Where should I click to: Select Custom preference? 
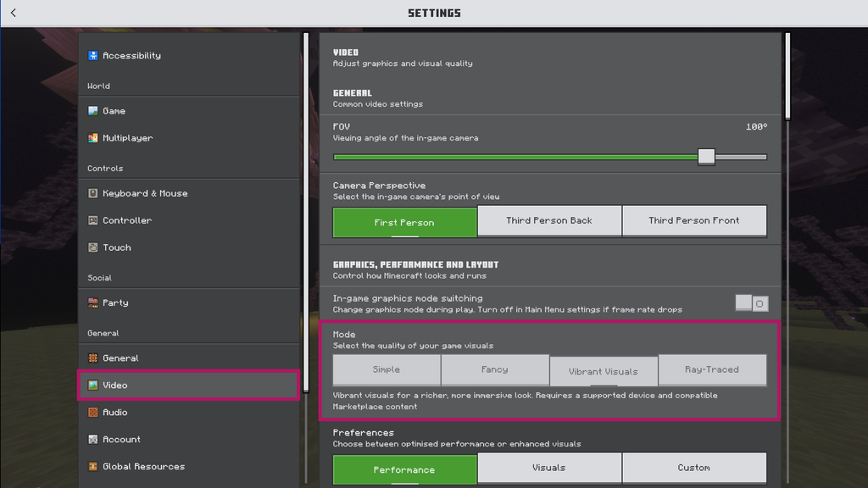pos(695,468)
